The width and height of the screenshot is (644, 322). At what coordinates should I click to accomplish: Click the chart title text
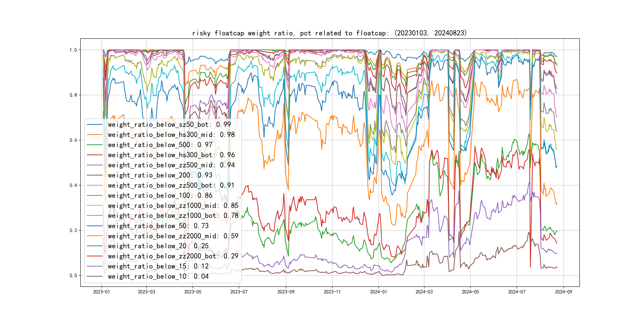coord(330,33)
